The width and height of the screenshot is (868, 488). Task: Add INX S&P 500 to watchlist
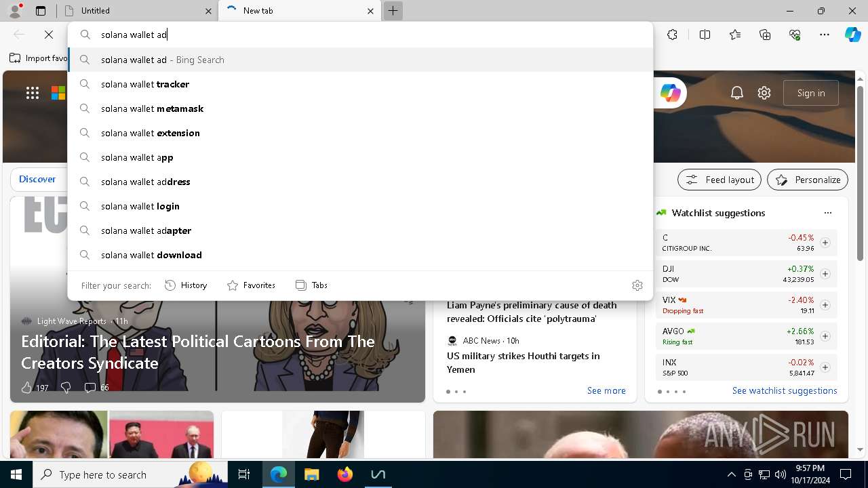click(x=825, y=367)
